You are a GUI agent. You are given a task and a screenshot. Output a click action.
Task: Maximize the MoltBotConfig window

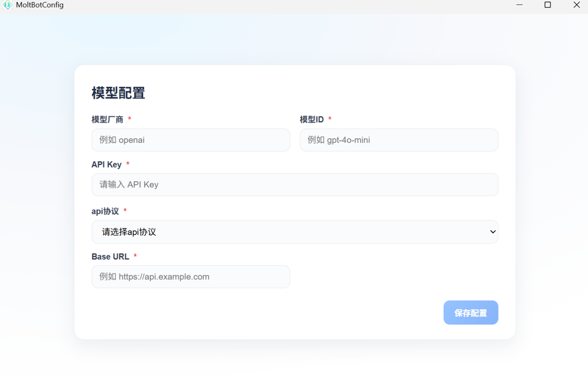pyautogui.click(x=548, y=5)
